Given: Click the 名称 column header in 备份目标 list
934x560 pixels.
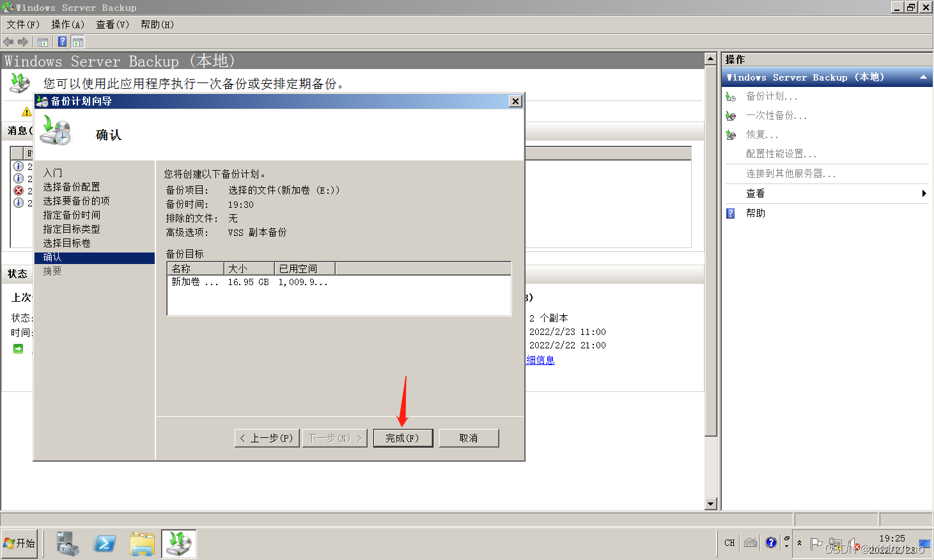Looking at the screenshot, I should (196, 268).
